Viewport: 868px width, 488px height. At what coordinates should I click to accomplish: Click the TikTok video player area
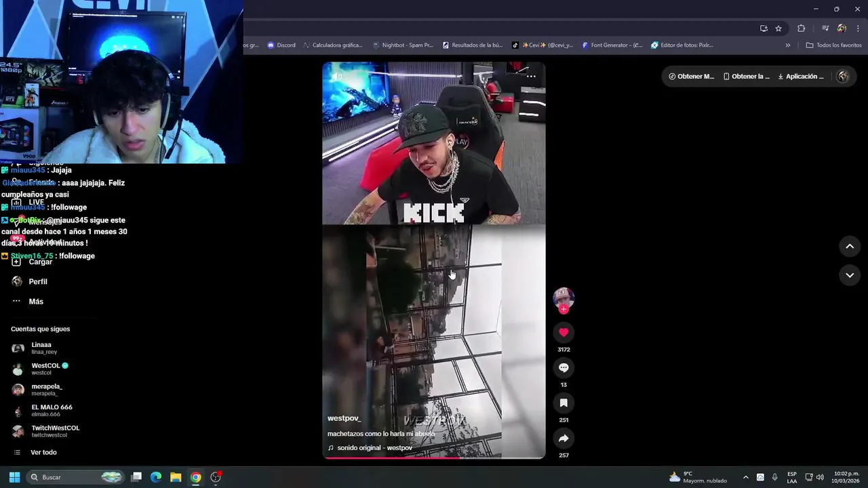coord(434,260)
